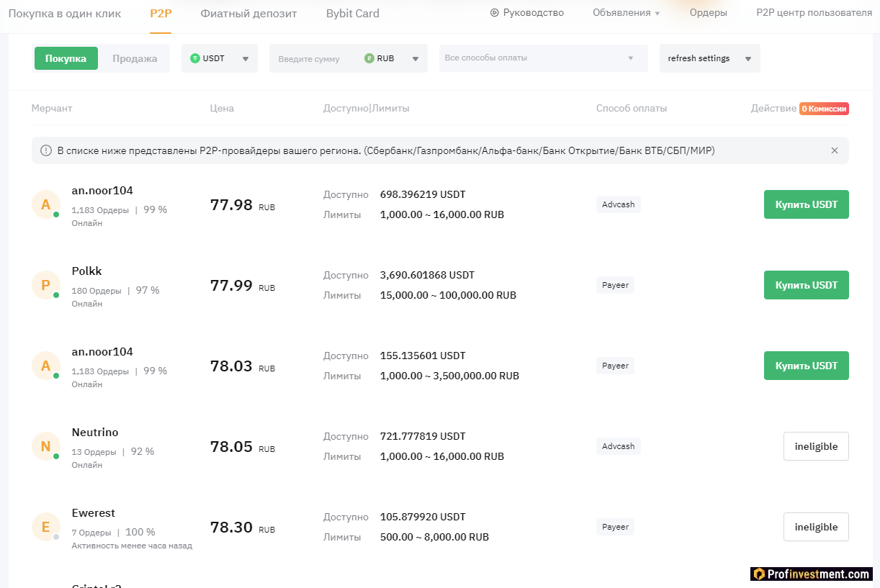Select the Покупка toggle
This screenshot has width=880, height=588.
[x=66, y=58]
